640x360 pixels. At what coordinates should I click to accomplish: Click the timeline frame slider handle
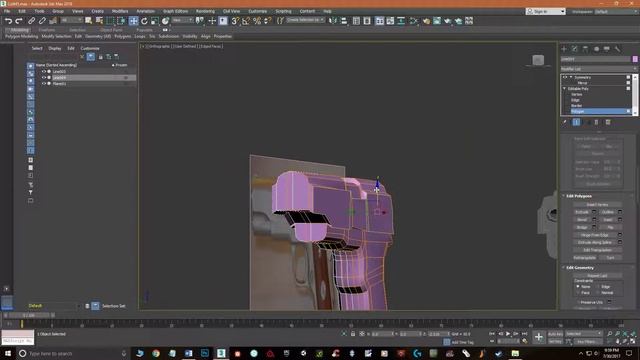(x=29, y=315)
